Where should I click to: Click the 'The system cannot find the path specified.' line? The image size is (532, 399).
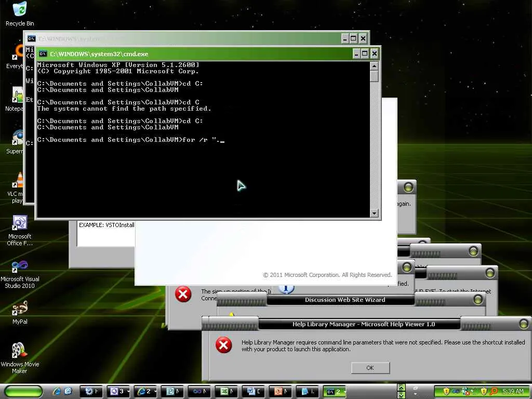[x=124, y=109]
